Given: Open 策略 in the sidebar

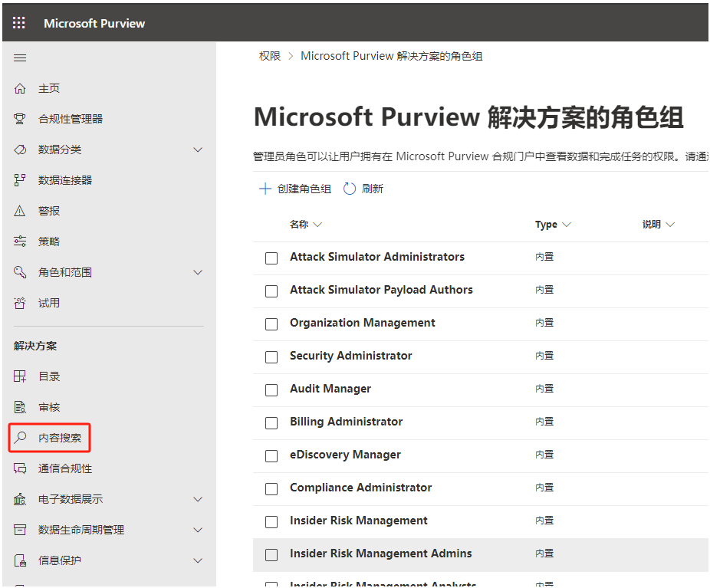Looking at the screenshot, I should 49,241.
